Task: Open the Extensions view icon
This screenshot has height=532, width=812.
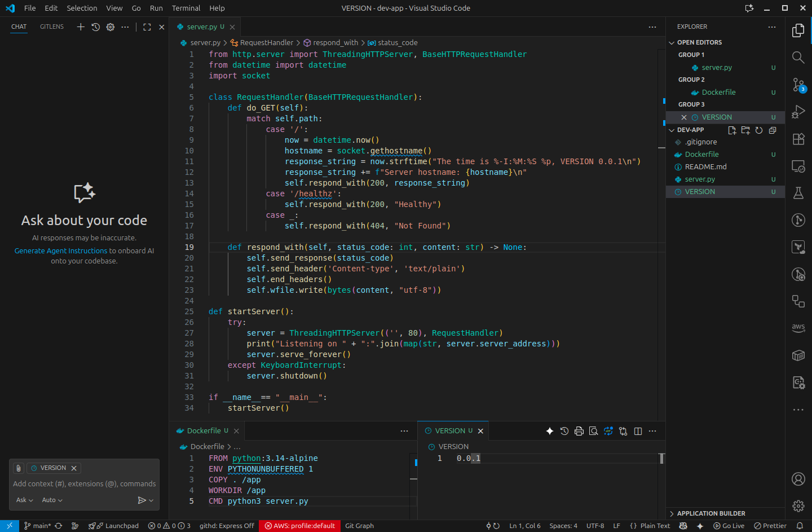Action: coord(798,139)
